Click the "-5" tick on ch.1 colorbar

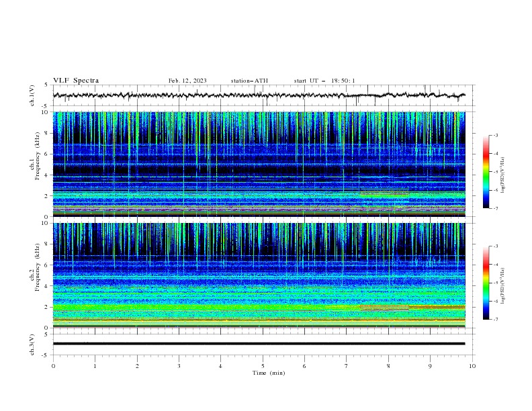(x=495, y=172)
